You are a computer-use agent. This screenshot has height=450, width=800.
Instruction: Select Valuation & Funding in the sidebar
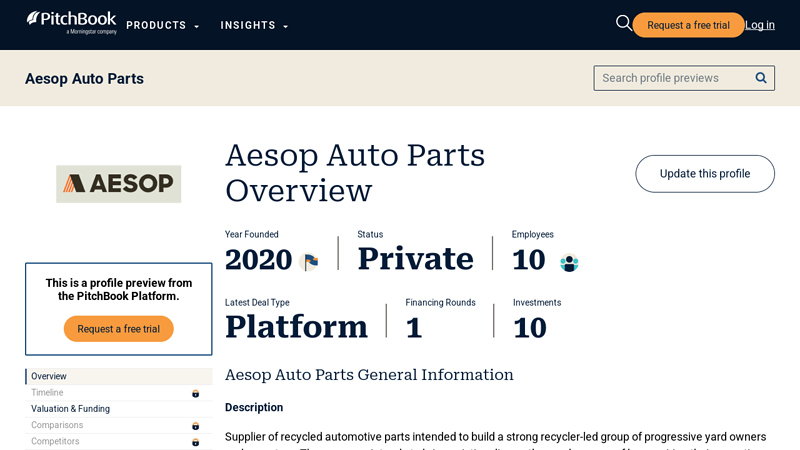coord(119,409)
